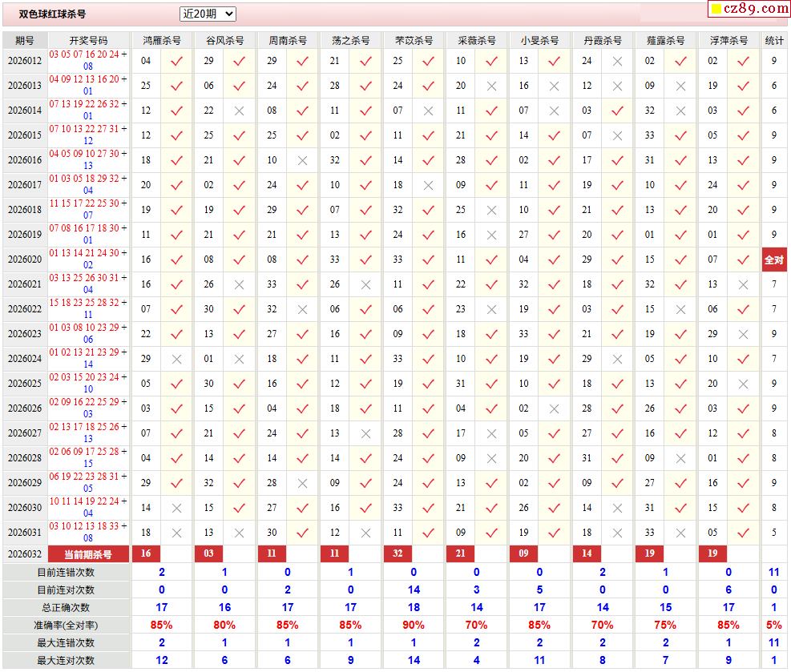Click cross mark for 鸿雁杀号 in period 2026031
Viewport: 791px width, 672px height.
(176, 533)
